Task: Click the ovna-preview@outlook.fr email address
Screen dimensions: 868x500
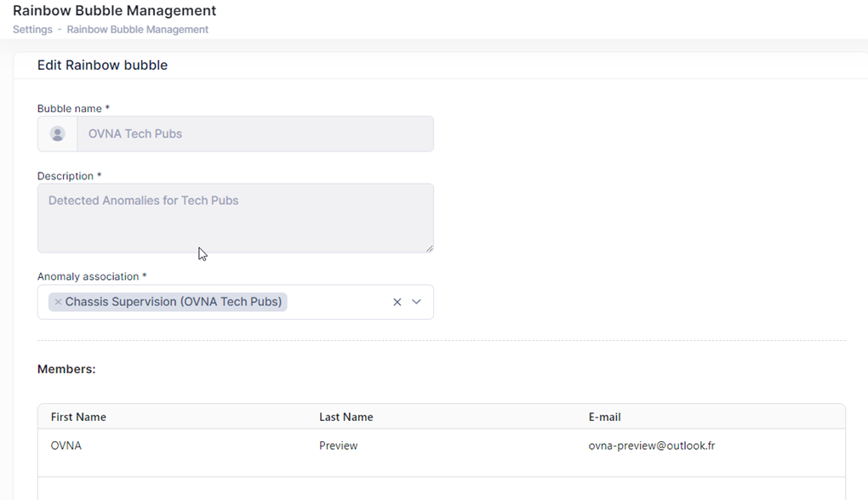Action: click(x=651, y=446)
